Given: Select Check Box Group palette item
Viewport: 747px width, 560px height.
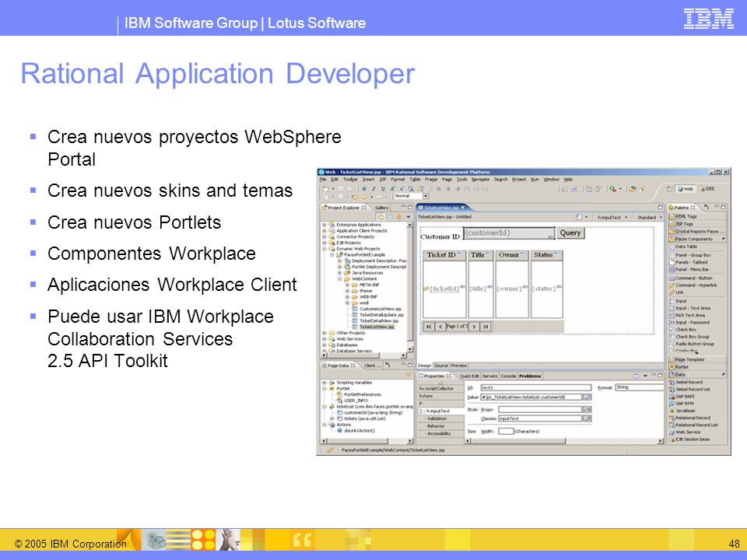Looking at the screenshot, I should 689,337.
